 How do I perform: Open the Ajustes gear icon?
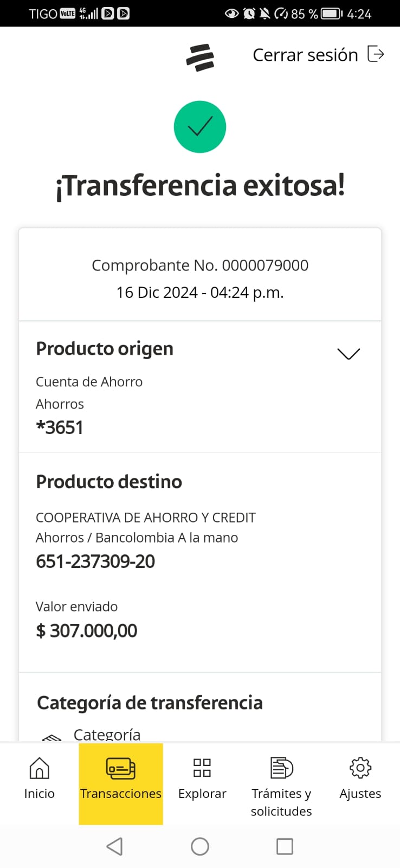pyautogui.click(x=360, y=768)
